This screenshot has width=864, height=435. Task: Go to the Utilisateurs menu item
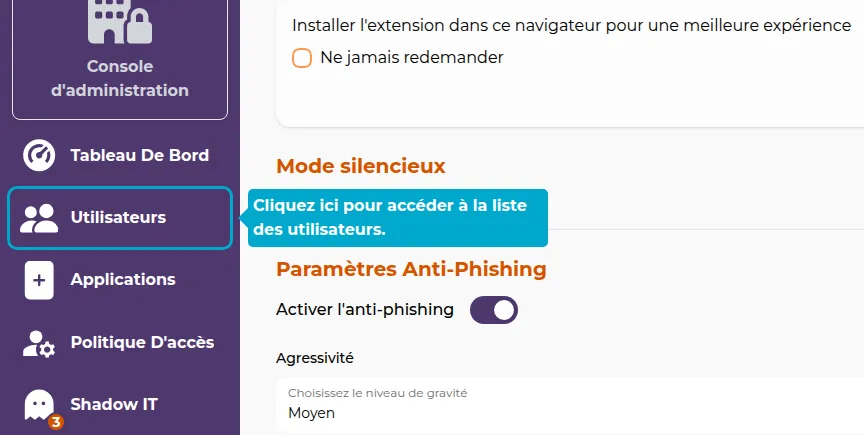(x=118, y=218)
